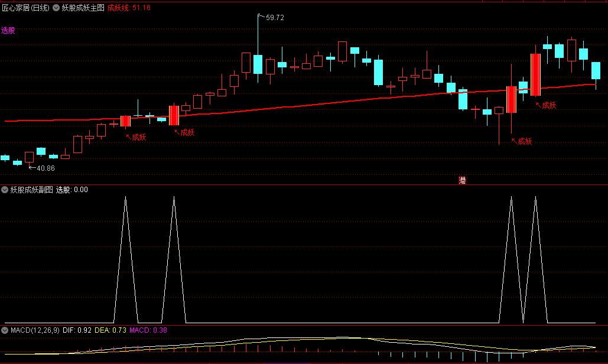
Task: Click the magenta 选股 label
Action: (x=8, y=30)
